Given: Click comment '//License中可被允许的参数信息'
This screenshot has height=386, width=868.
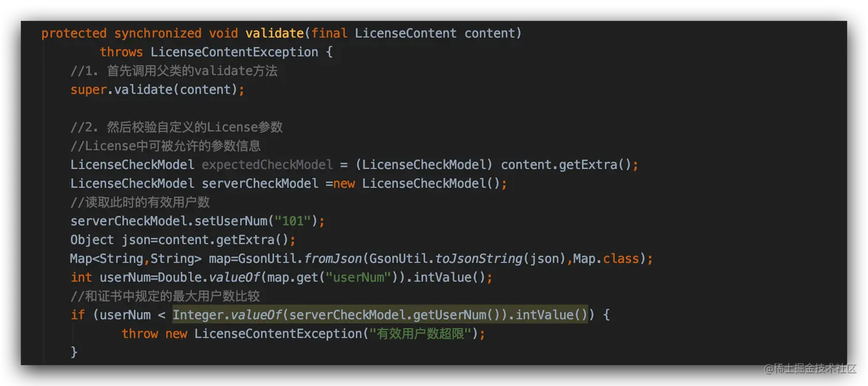Looking at the screenshot, I should pyautogui.click(x=166, y=146).
